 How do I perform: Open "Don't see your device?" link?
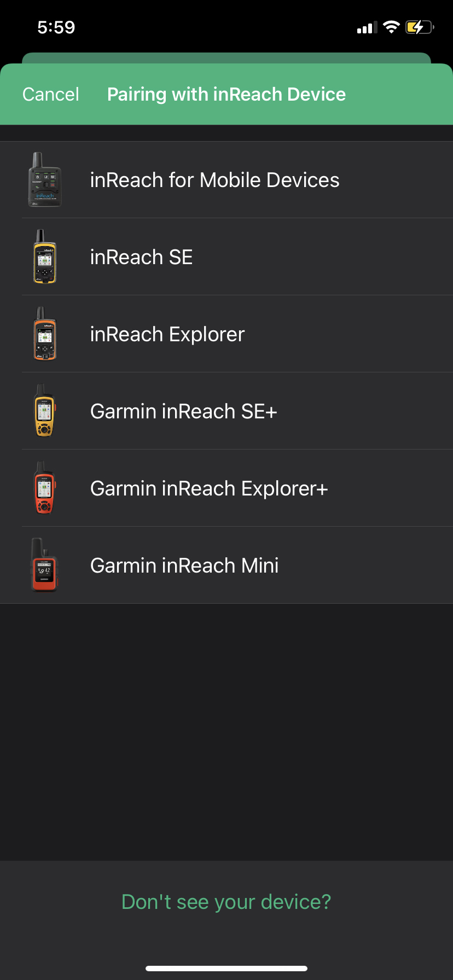tap(226, 902)
